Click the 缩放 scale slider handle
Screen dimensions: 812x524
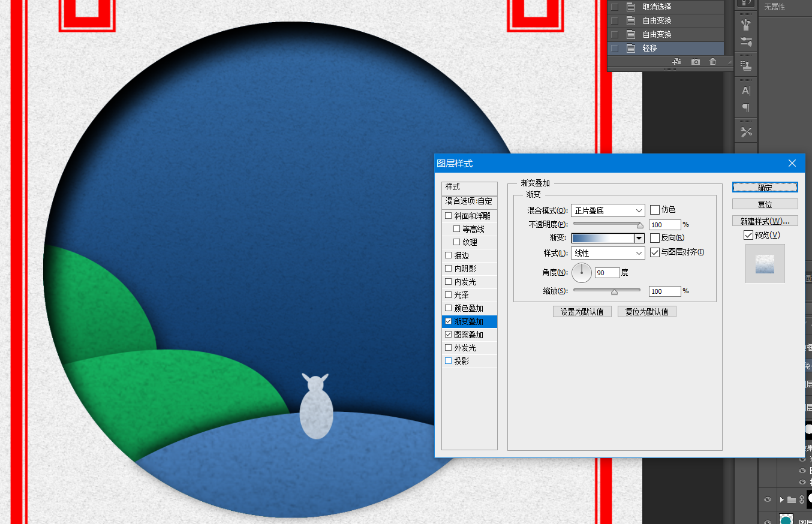(x=614, y=292)
